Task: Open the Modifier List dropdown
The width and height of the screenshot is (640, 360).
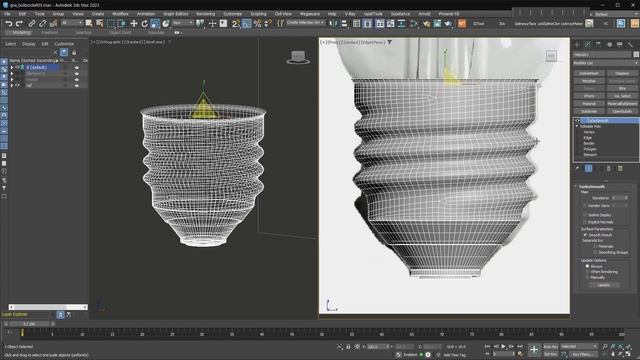Action: click(x=606, y=63)
